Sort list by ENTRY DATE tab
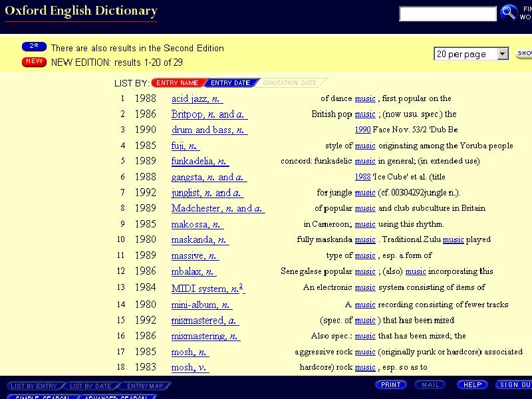532x399 pixels. click(x=231, y=83)
